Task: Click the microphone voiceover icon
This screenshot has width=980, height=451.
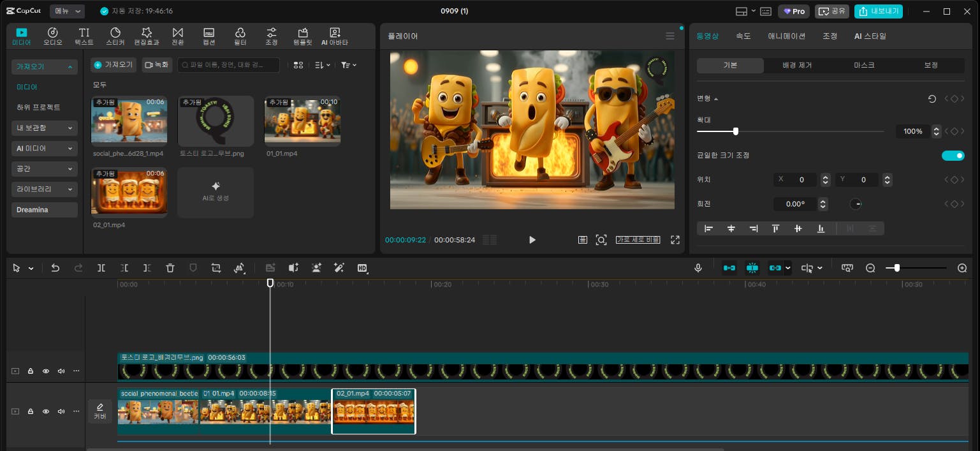Action: [x=698, y=268]
